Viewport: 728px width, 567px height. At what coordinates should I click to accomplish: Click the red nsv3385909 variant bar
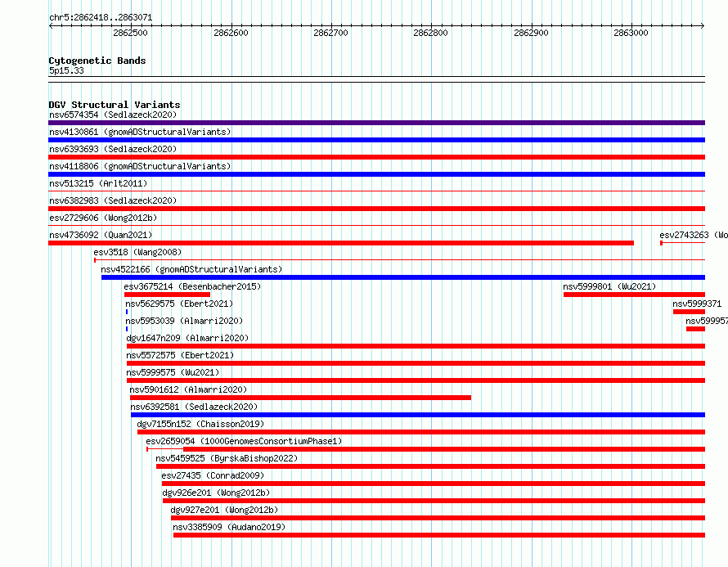click(x=439, y=535)
